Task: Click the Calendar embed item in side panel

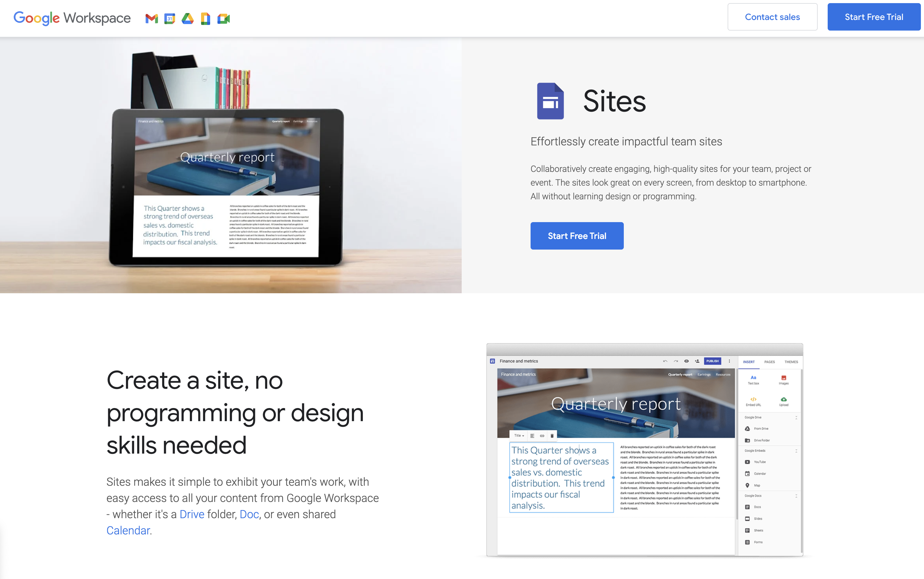Action: click(x=755, y=474)
